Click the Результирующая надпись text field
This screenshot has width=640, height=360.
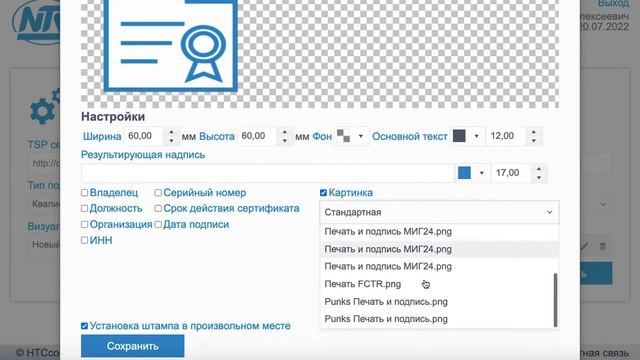267,173
